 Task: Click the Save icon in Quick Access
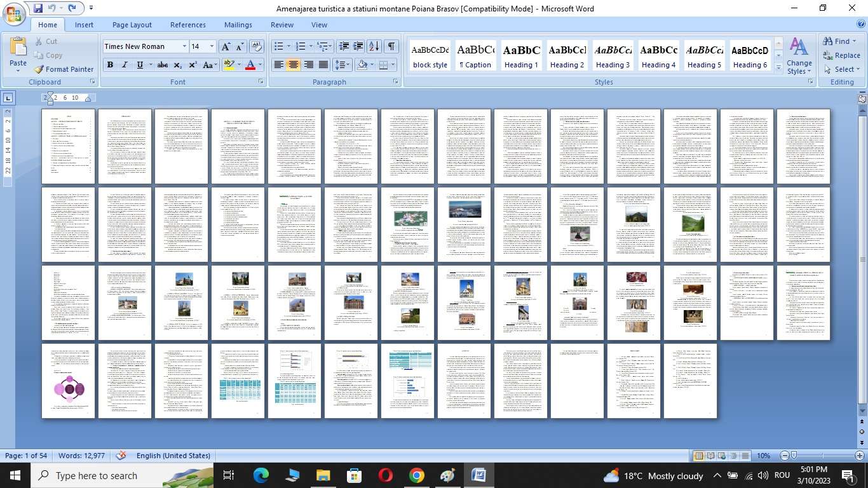pyautogui.click(x=38, y=8)
